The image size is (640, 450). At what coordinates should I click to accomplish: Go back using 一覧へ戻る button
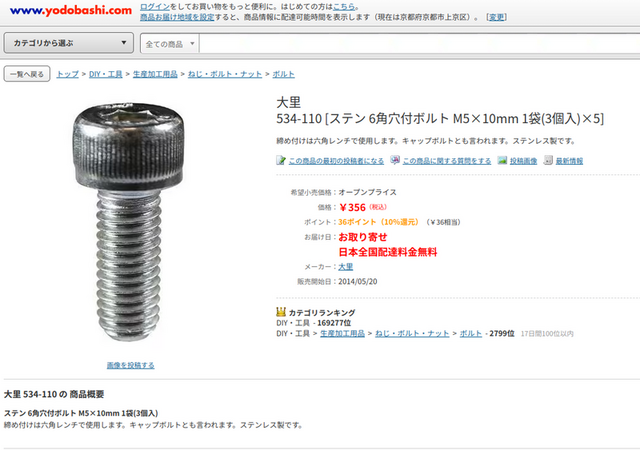click(27, 74)
